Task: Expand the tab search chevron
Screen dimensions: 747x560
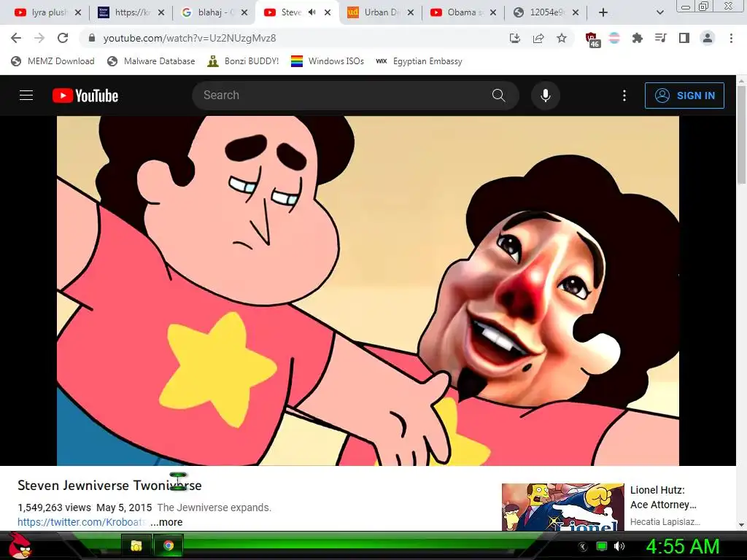Action: 659,12
